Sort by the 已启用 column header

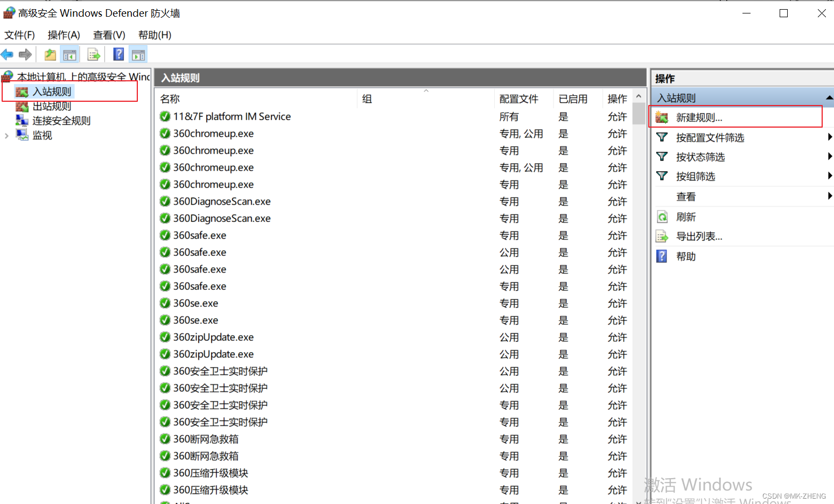pos(578,99)
